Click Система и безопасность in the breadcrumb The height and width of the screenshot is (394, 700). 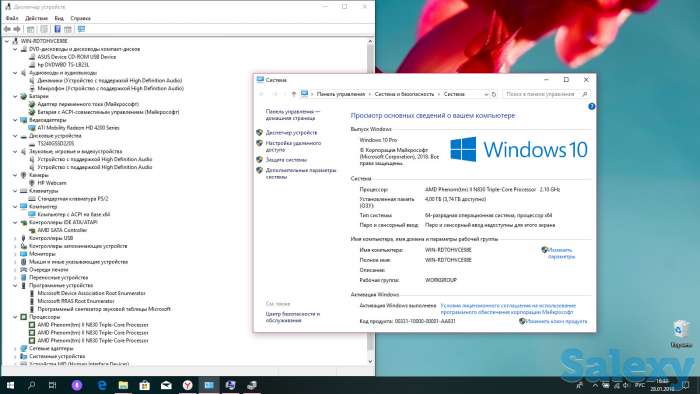pos(404,94)
